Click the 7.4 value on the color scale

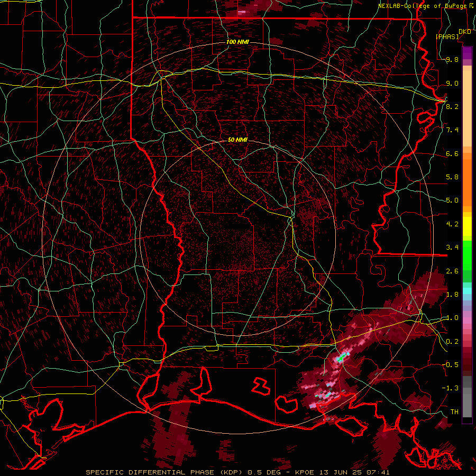pyautogui.click(x=452, y=130)
